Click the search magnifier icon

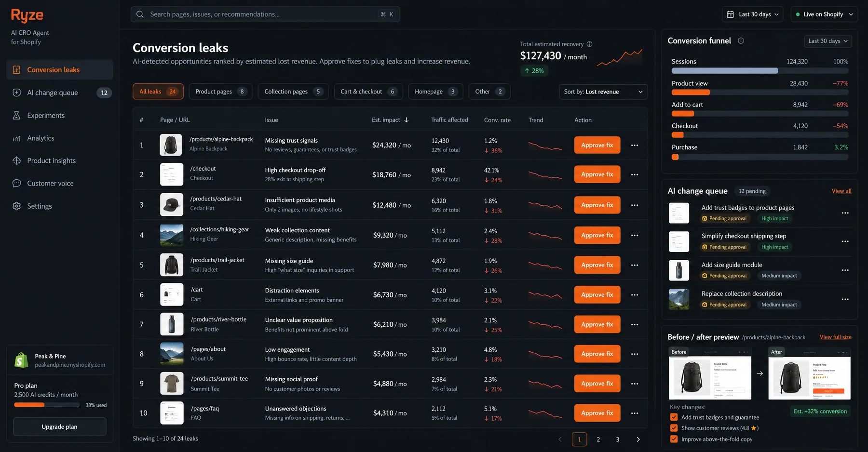(x=140, y=14)
